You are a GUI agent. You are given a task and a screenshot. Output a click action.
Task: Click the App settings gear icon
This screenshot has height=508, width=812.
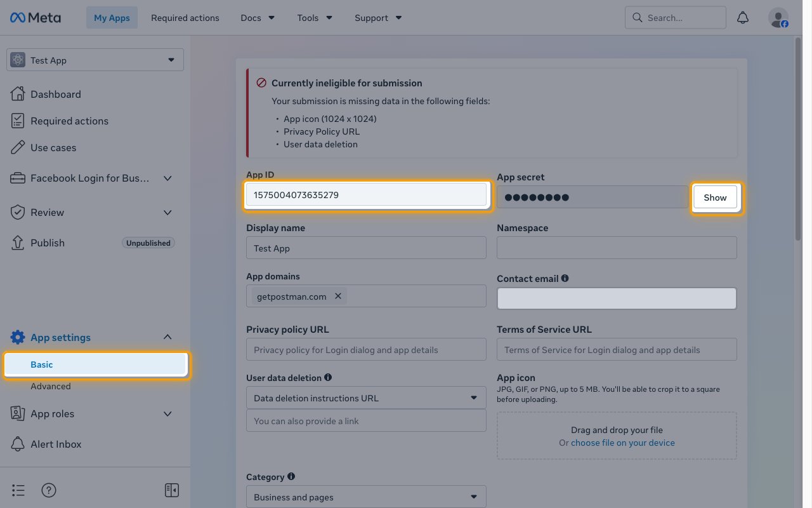pos(18,337)
